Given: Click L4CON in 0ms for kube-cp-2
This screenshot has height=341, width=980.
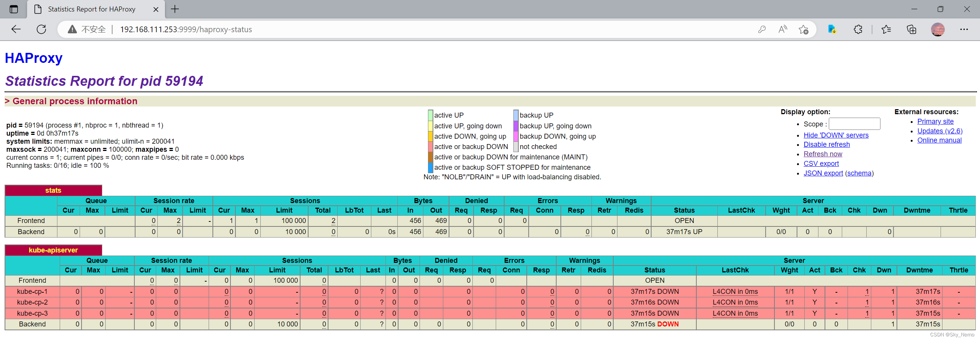Looking at the screenshot, I should tap(735, 302).
